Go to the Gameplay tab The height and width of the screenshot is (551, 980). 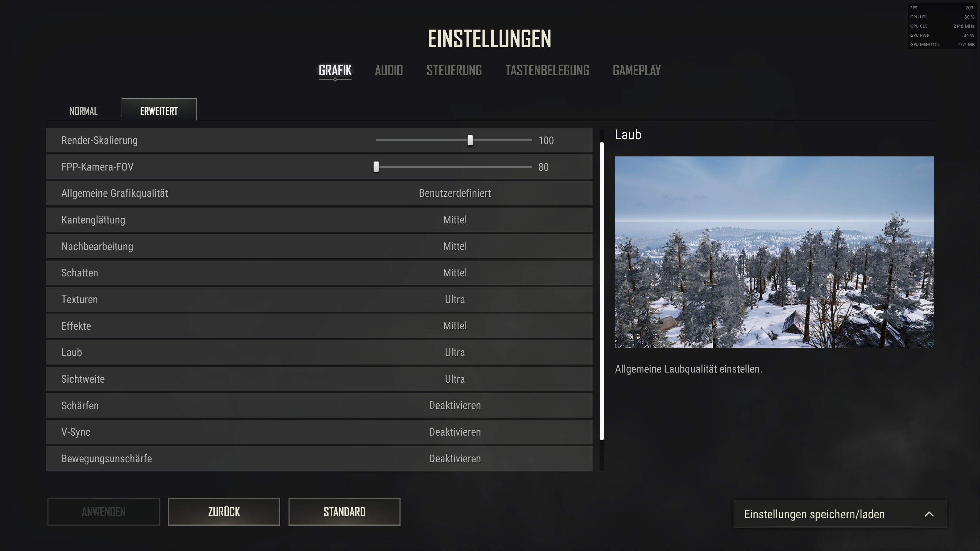(636, 70)
